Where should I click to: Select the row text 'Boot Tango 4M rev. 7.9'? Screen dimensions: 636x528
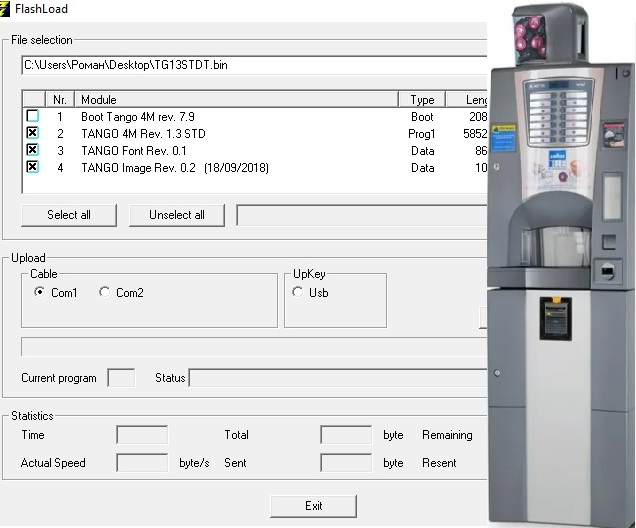138,117
